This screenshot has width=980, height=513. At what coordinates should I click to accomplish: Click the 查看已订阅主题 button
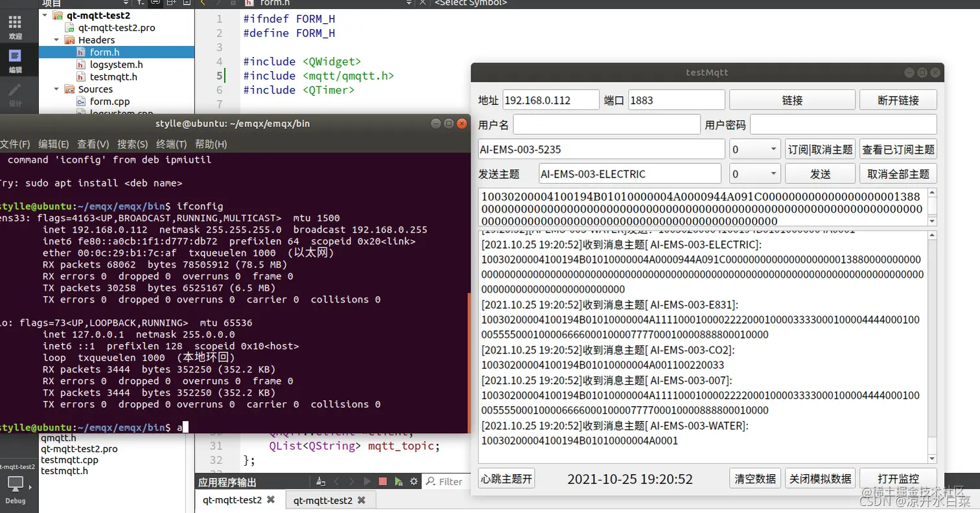[898, 149]
